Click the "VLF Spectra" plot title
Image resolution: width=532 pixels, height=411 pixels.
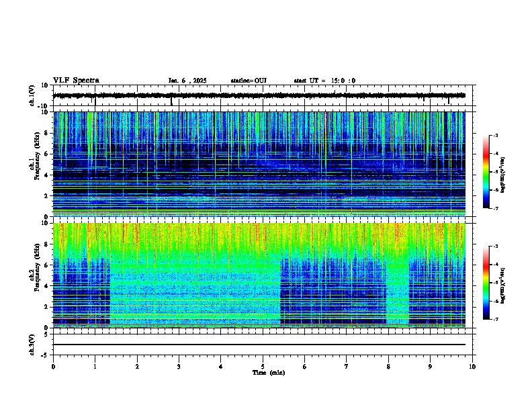tap(76, 81)
